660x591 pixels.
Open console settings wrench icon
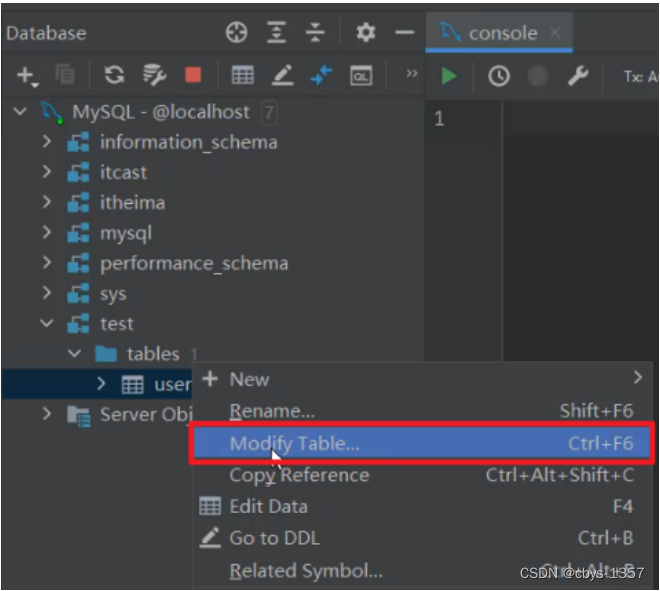pos(577,76)
